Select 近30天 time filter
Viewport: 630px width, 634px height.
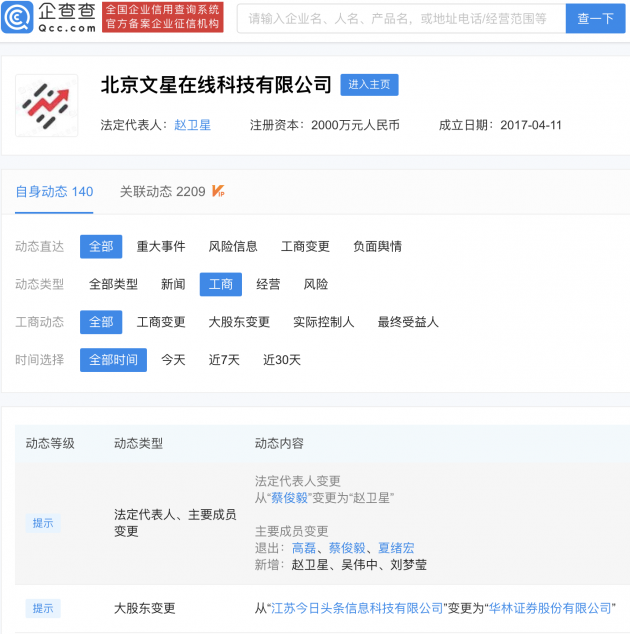point(282,360)
